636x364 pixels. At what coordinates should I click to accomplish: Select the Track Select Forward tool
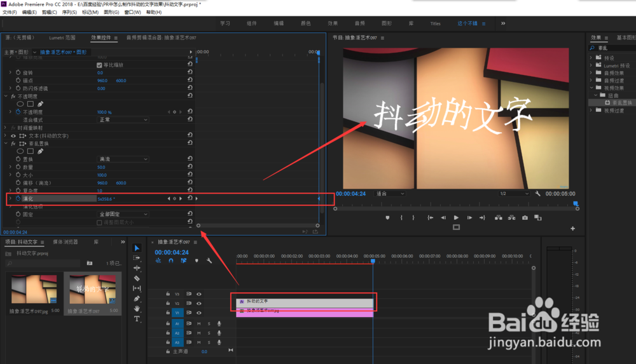[x=137, y=258]
